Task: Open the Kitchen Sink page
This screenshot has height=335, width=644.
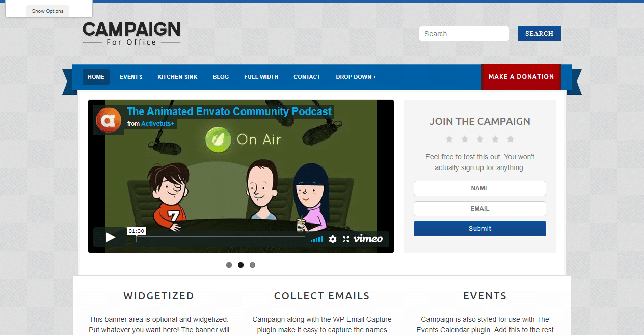Action: point(177,77)
